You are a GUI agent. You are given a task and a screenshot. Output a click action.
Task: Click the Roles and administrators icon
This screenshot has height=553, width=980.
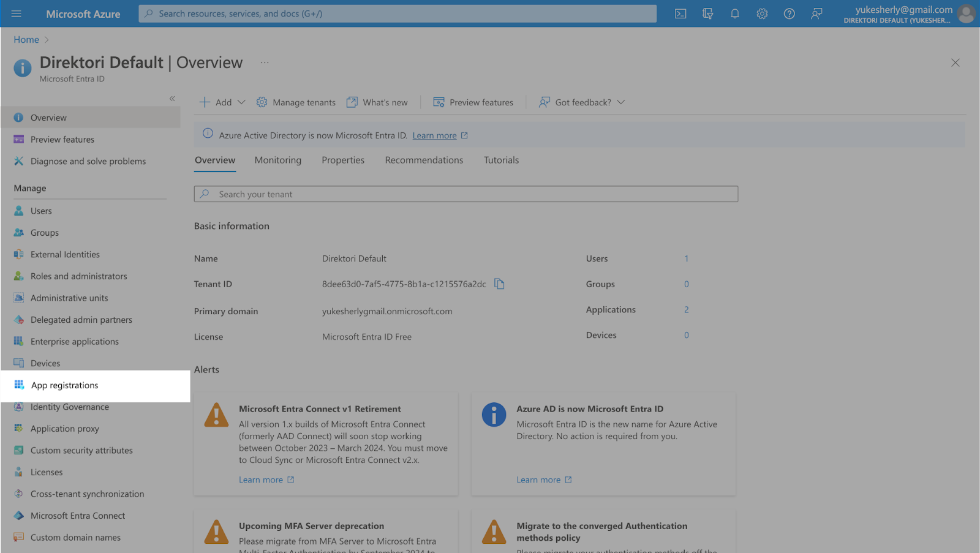[19, 276]
